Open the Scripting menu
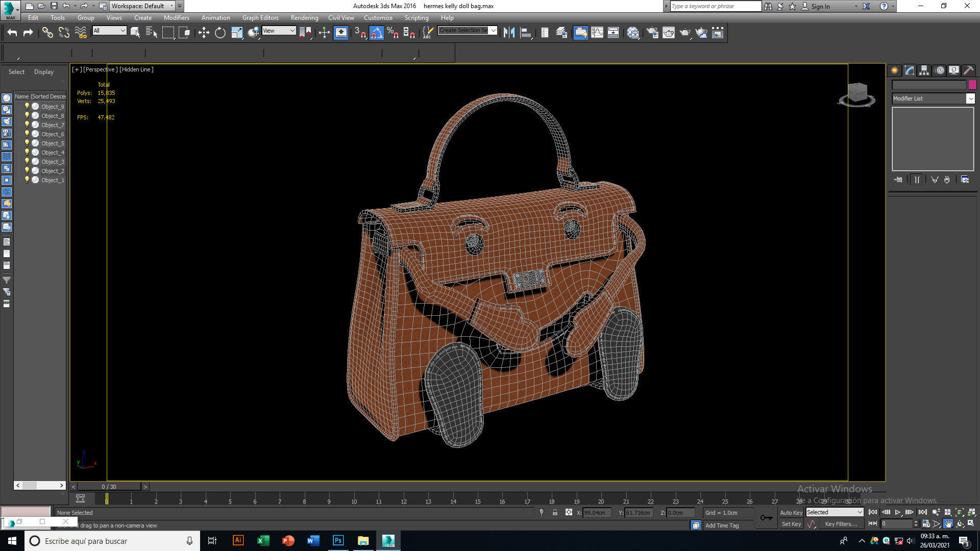This screenshot has width=980, height=551. pyautogui.click(x=416, y=18)
